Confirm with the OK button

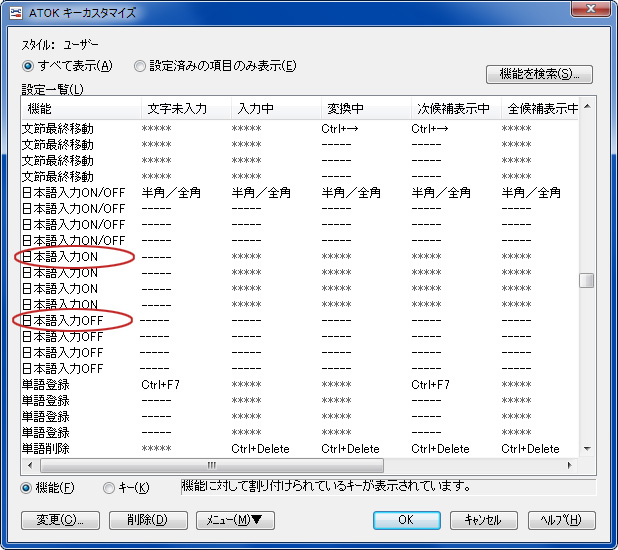[406, 520]
